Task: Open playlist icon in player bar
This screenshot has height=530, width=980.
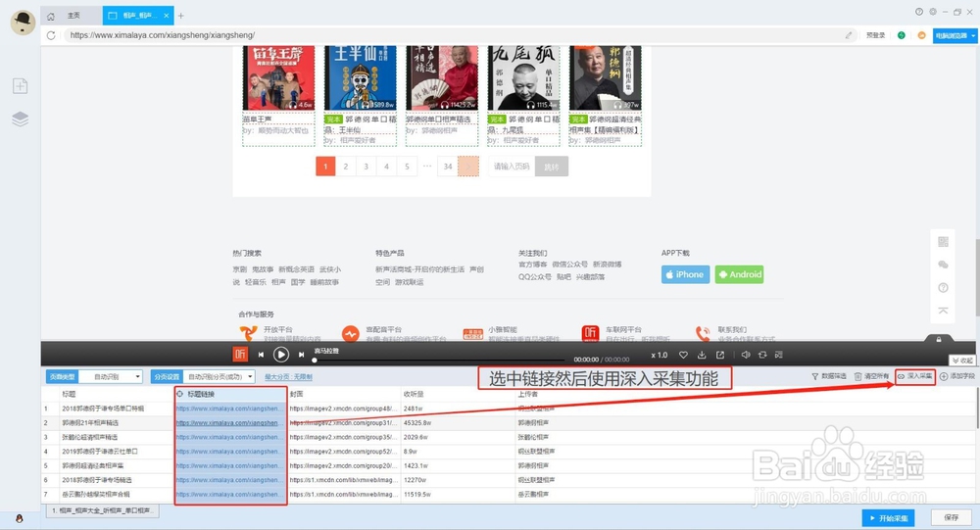Action: [779, 355]
